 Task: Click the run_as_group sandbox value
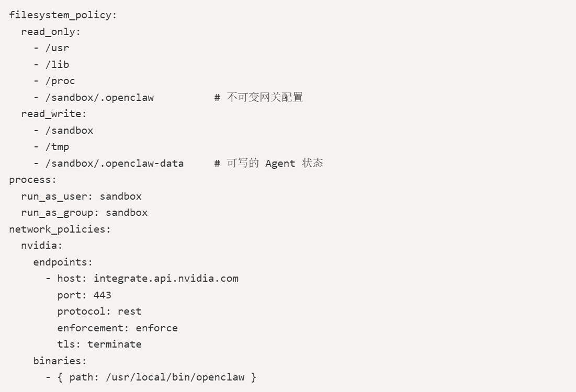point(127,213)
